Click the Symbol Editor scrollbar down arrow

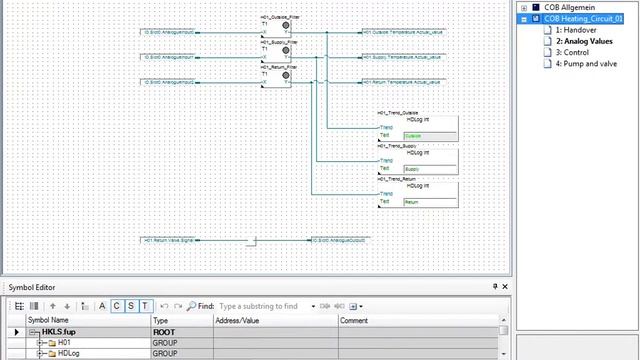(504, 354)
